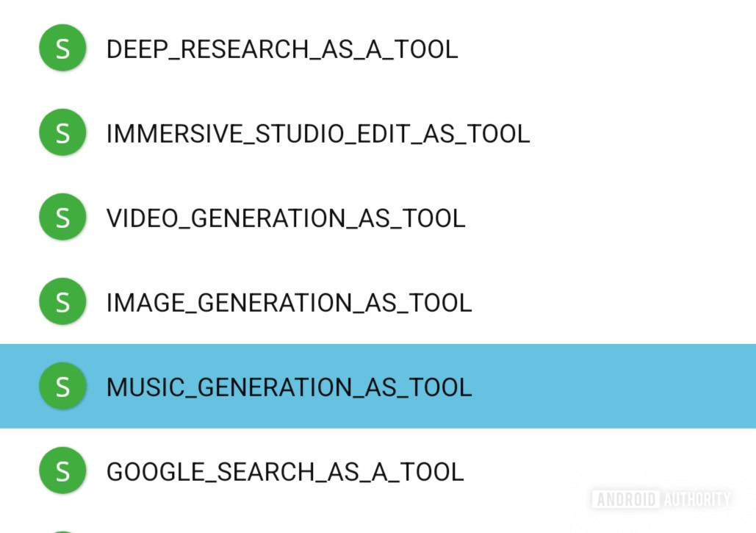Viewport: 756px width, 533px height.
Task: Click the green S icon beside DEEP_RESEARCH_AS_A_TOOL
Action: (62, 48)
